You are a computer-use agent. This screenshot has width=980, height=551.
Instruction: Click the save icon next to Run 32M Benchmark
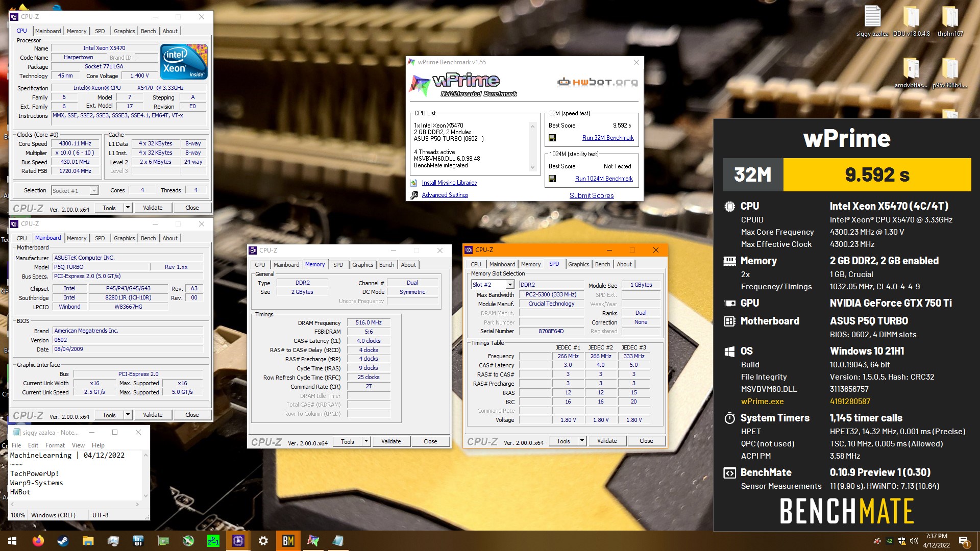[552, 138]
